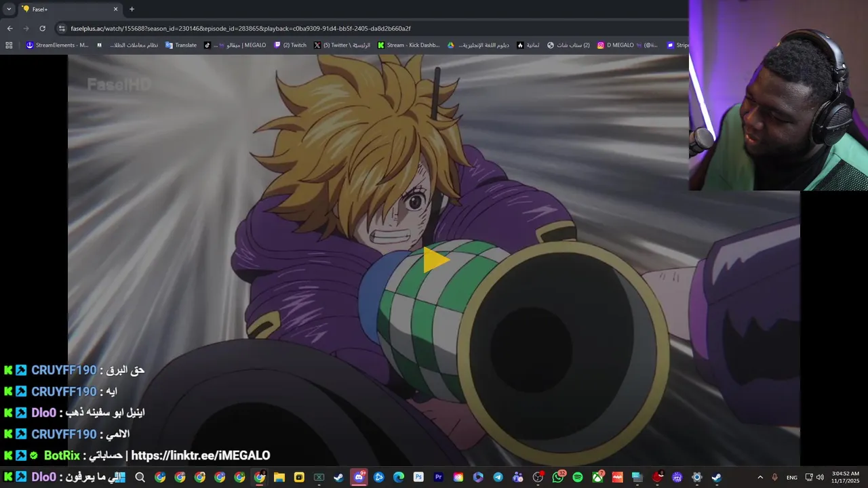Open Microsoft Teams from taskbar
Image resolution: width=868 pixels, height=488 pixels.
(x=518, y=477)
